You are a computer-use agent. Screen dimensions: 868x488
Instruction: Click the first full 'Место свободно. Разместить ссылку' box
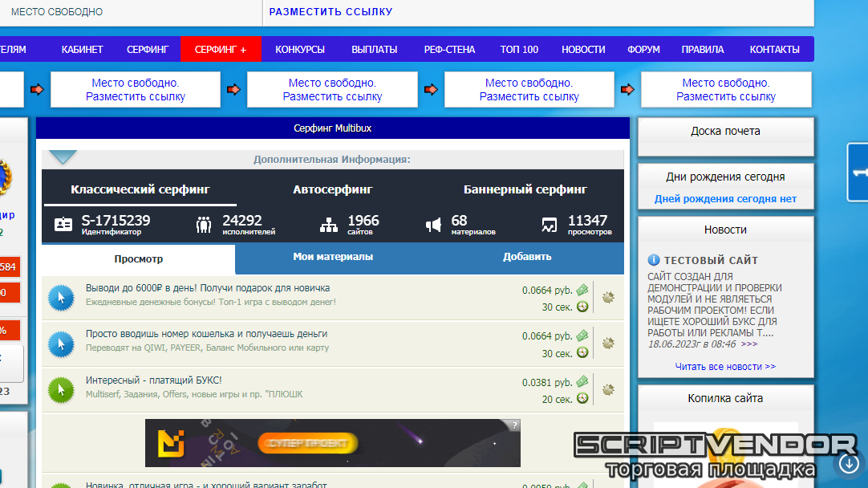click(136, 90)
